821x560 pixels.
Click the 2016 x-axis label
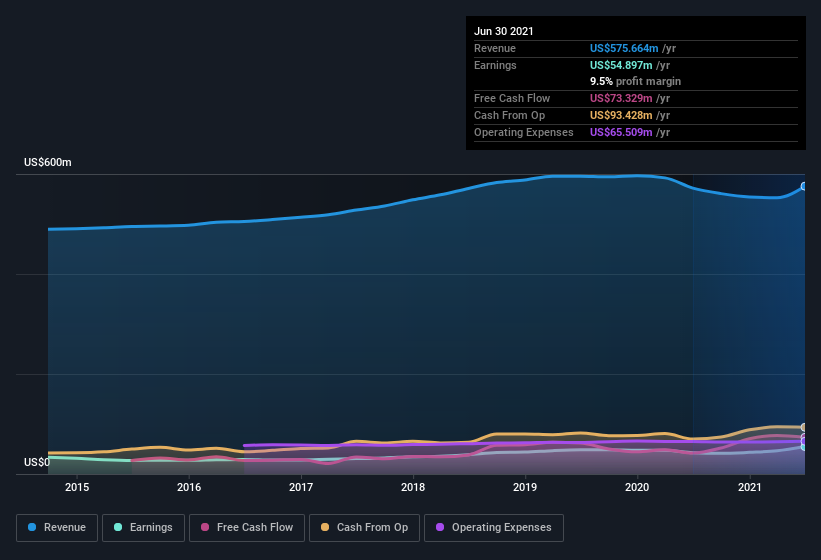(x=189, y=487)
